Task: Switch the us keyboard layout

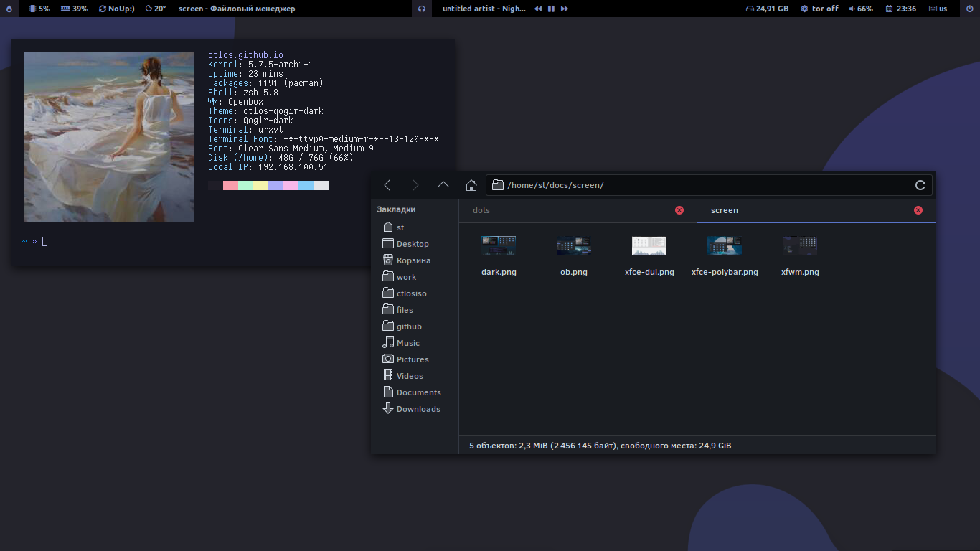Action: [938, 9]
